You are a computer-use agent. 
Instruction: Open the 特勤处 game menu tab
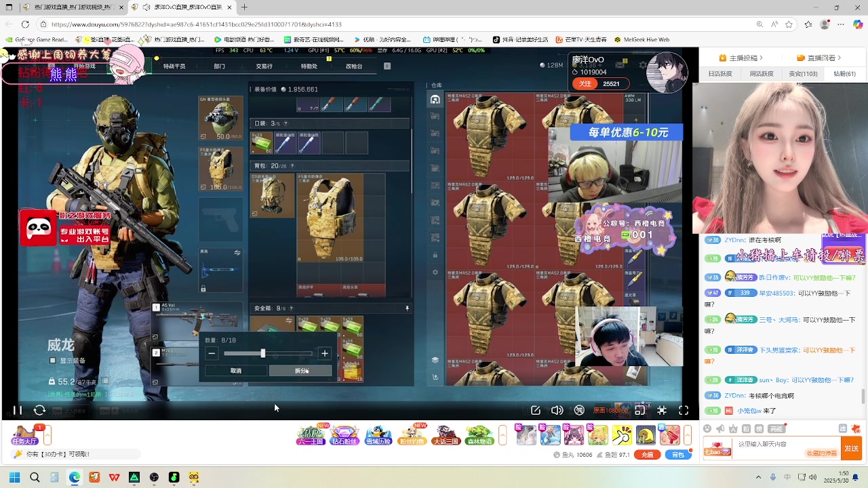click(309, 66)
